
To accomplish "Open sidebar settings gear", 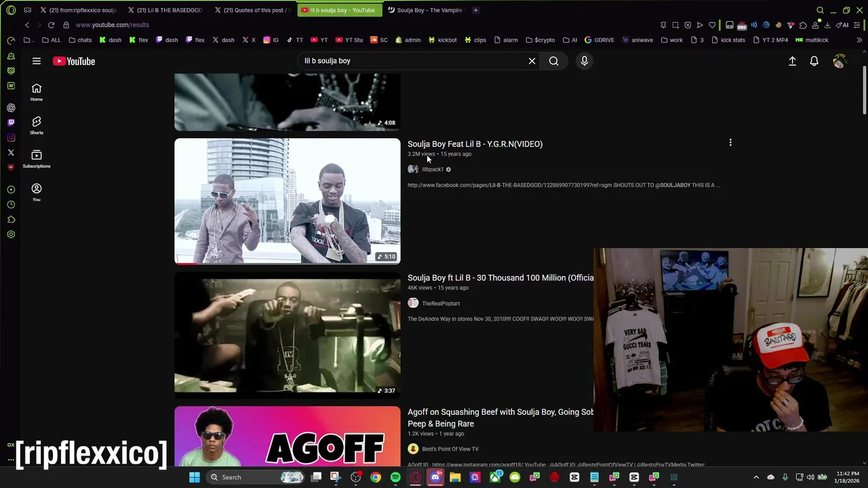I will tap(11, 235).
